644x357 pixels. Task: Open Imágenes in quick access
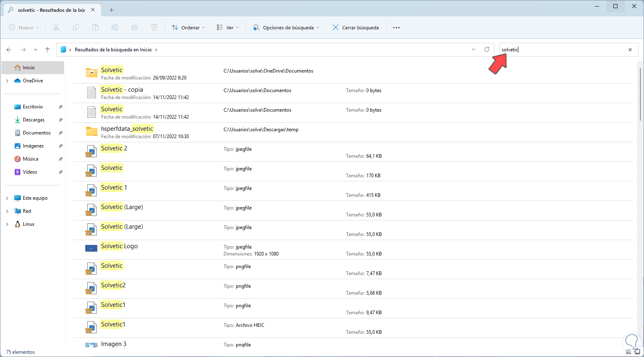33,146
